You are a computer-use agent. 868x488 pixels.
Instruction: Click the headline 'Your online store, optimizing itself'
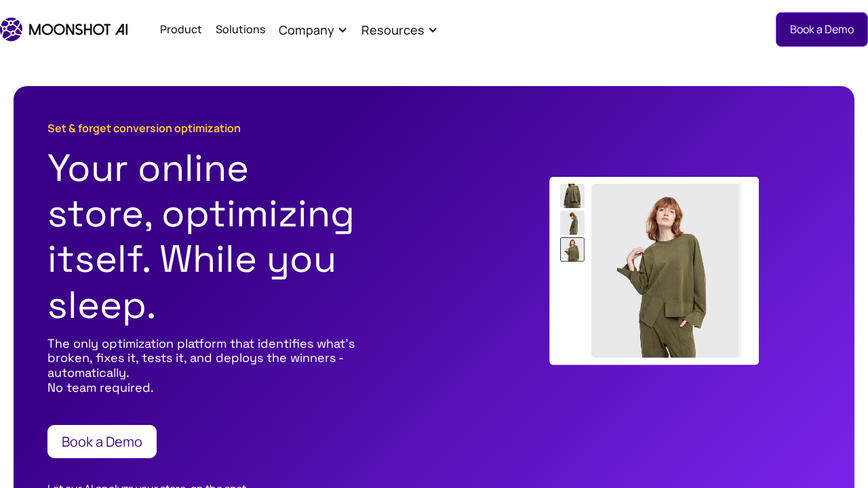click(x=201, y=213)
